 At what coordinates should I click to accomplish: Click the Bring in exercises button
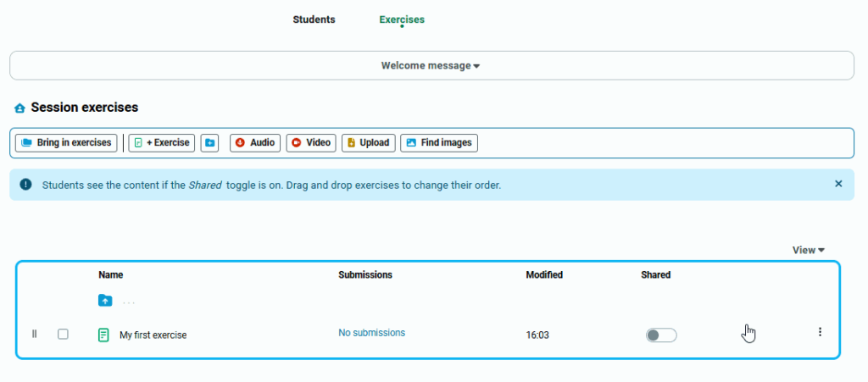pos(66,143)
